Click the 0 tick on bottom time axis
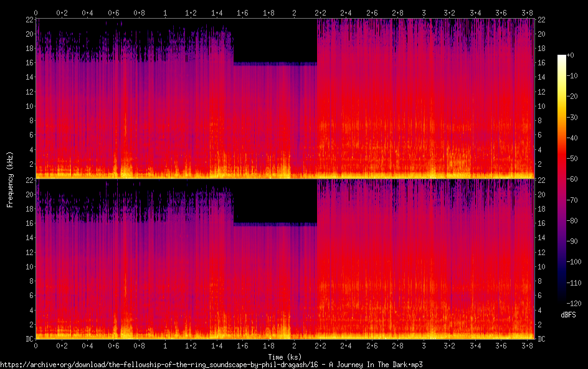 coord(36,345)
